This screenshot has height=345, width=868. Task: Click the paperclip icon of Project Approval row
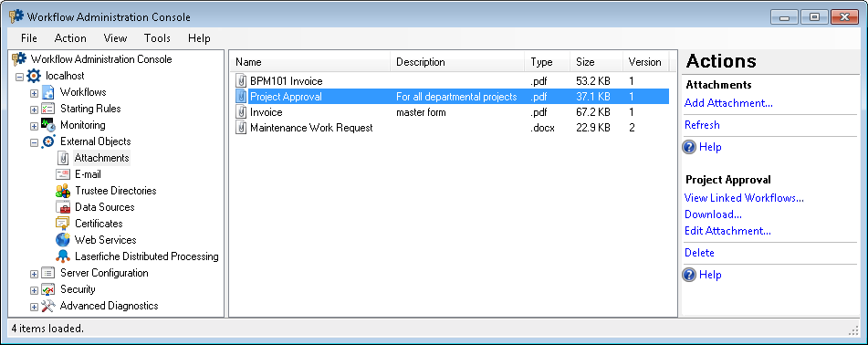click(x=241, y=97)
